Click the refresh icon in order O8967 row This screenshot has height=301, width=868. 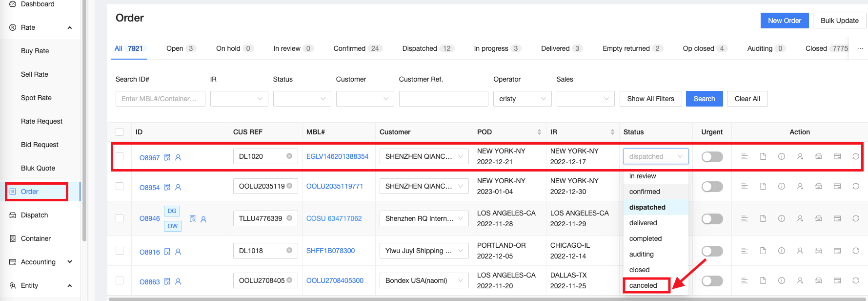(x=855, y=157)
